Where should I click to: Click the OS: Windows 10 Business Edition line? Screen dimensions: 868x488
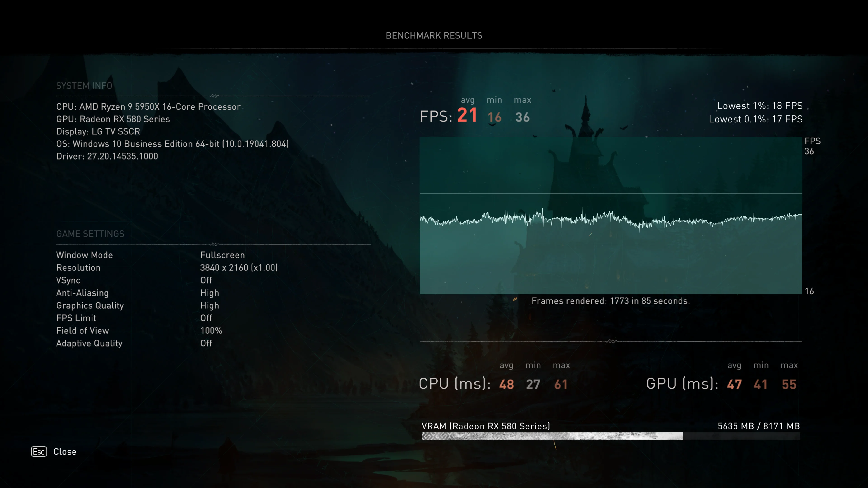(x=172, y=144)
